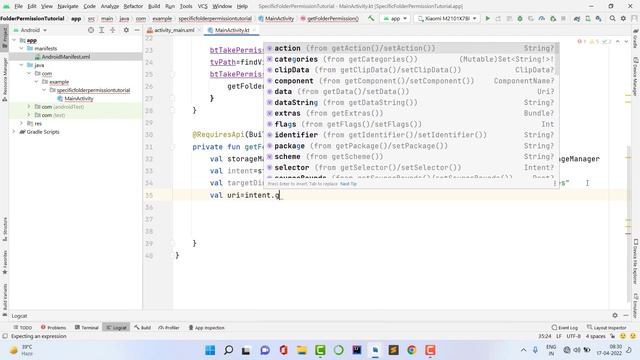Open the Profiler tool window
Screen dimensions: 640x360
(x=169, y=327)
